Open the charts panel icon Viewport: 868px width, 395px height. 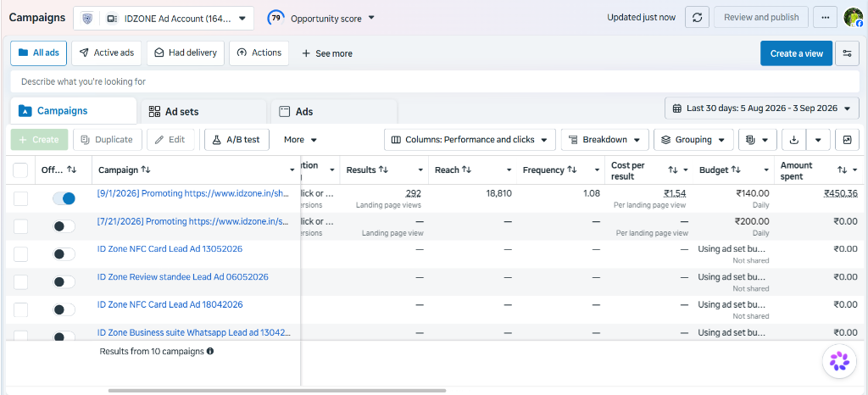coord(847,140)
